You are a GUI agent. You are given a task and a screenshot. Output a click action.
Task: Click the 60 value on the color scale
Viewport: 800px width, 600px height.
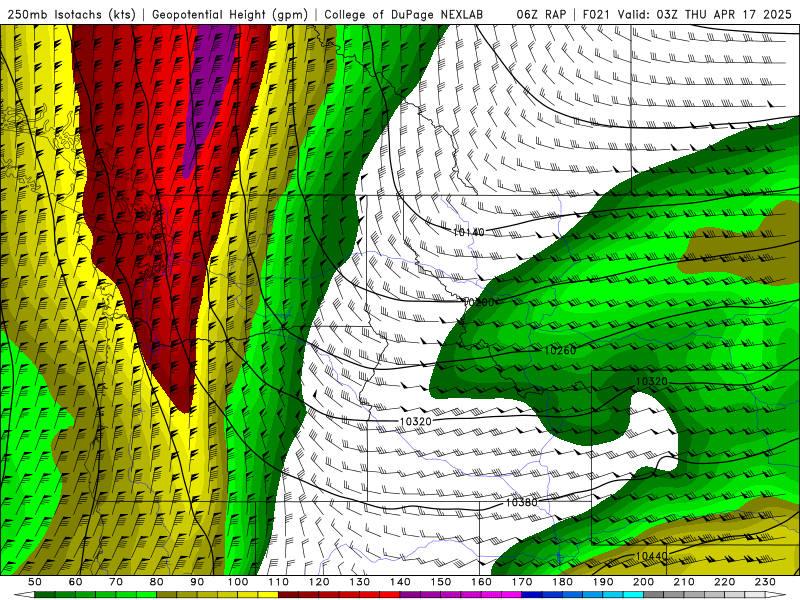tap(75, 582)
